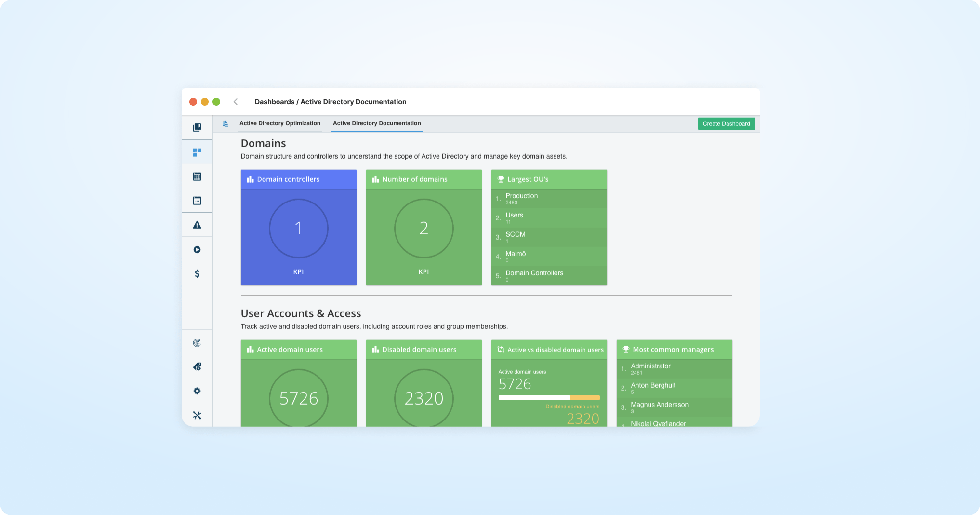This screenshot has width=980, height=515.
Task: Open the library icon in the sidebar
Action: 197,127
